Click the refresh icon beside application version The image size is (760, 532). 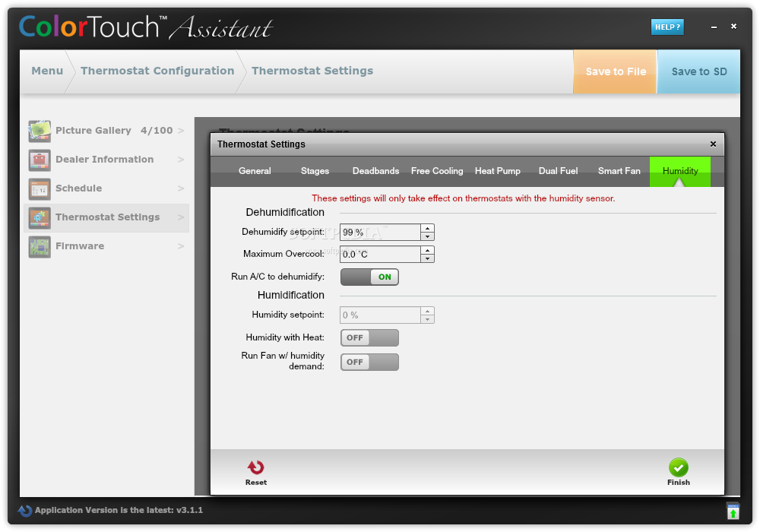coord(25,510)
